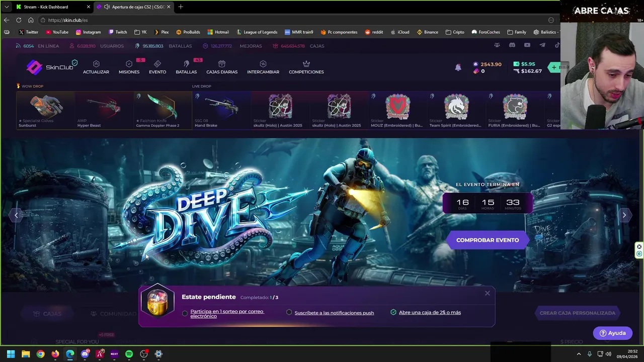Click the skin.club address bar
The image size is (644, 362).
click(297, 20)
